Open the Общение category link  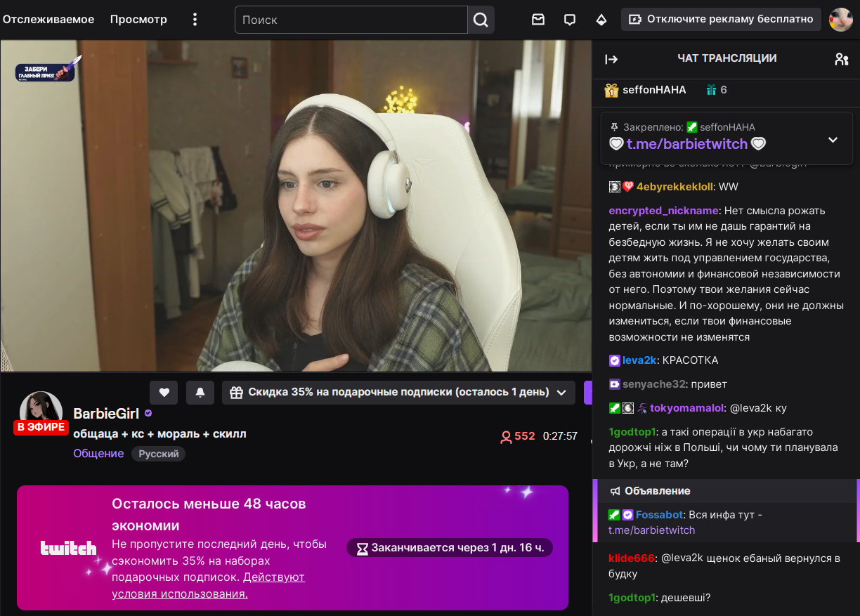[98, 454]
